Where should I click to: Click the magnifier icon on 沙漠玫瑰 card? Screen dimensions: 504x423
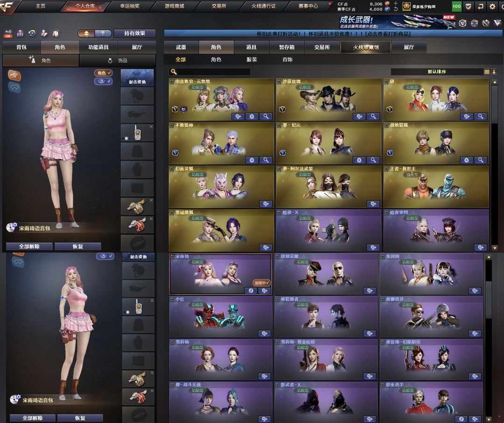[x=373, y=116]
